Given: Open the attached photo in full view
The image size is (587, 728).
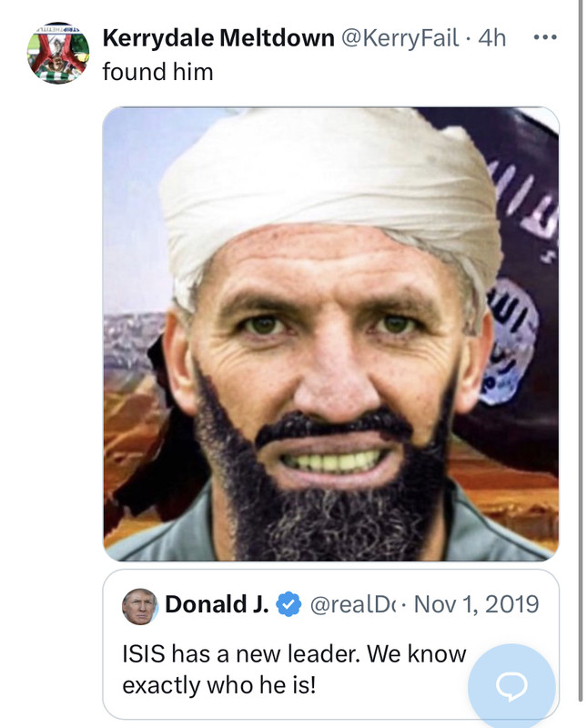Looking at the screenshot, I should [x=330, y=334].
